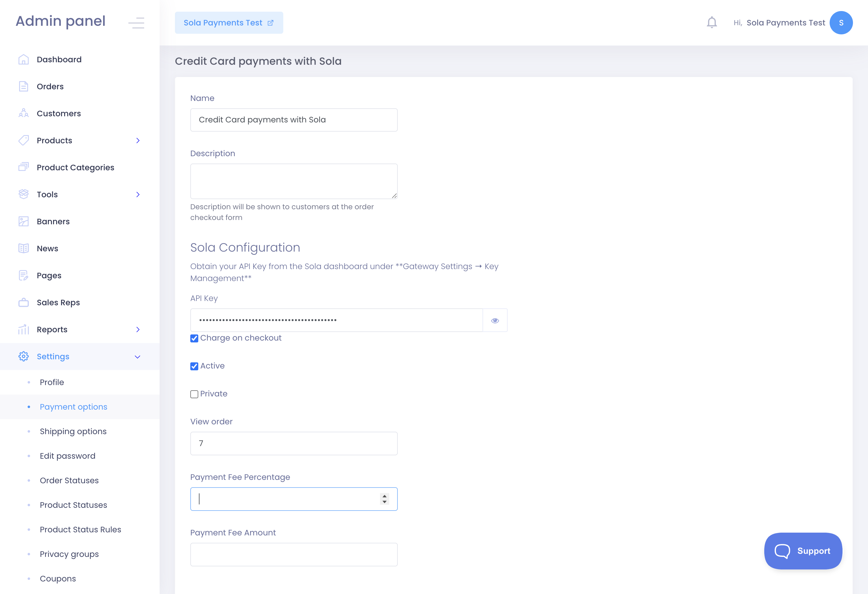Collapse the Settings submenu chevron
The image size is (868, 594).
point(138,357)
